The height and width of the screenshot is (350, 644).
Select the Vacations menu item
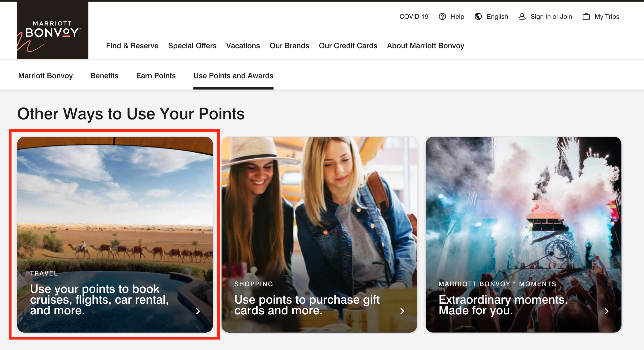click(x=243, y=46)
